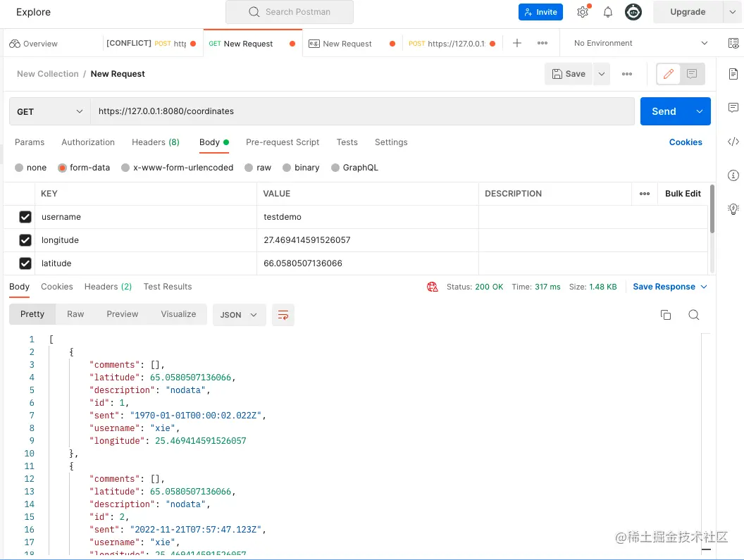
Task: Copy response body to clipboard
Action: 666,315
